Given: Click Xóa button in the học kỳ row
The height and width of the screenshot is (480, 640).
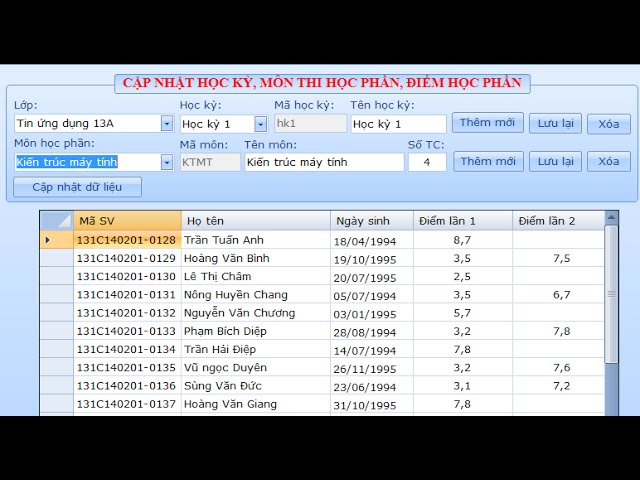Looking at the screenshot, I should point(608,124).
